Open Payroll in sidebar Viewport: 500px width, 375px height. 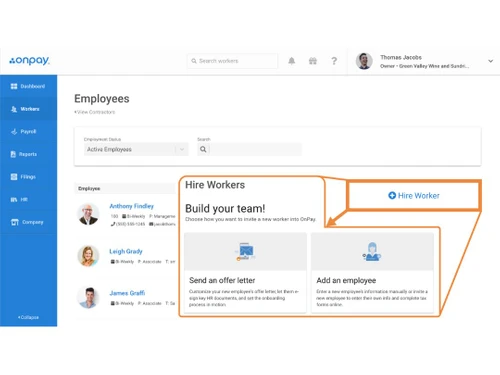point(28,132)
